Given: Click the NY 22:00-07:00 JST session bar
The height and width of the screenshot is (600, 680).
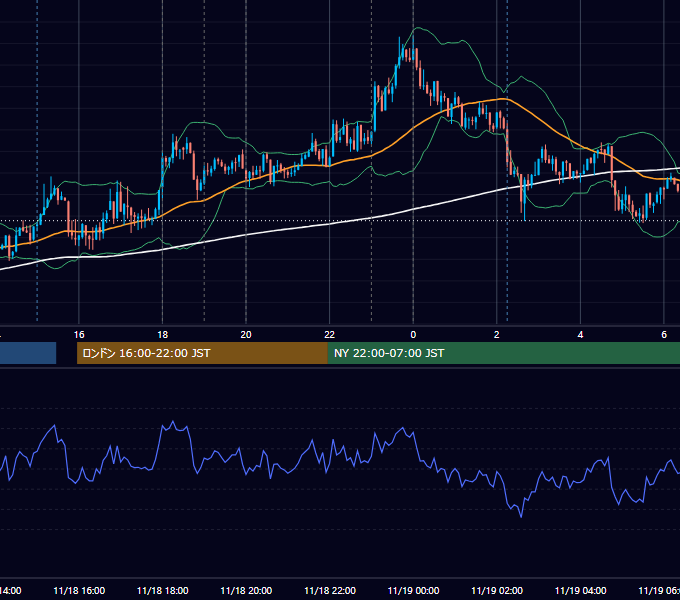Looking at the screenshot, I should coord(503,353).
